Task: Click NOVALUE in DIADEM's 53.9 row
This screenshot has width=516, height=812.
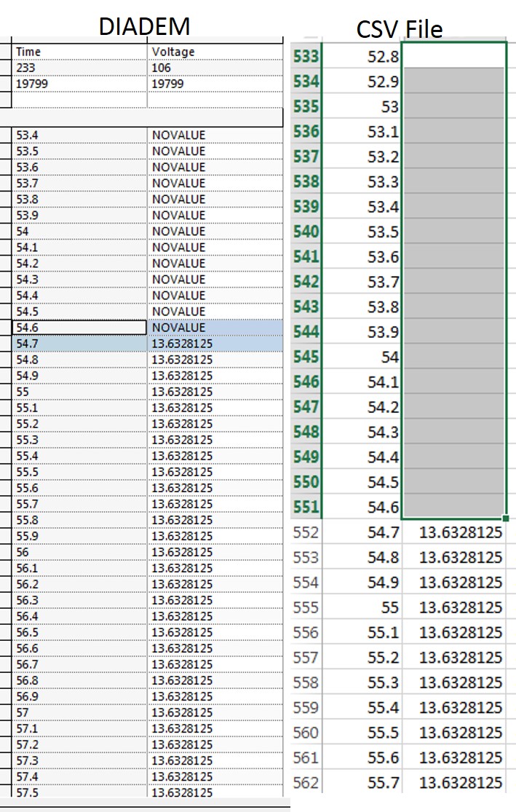Action: click(x=215, y=216)
